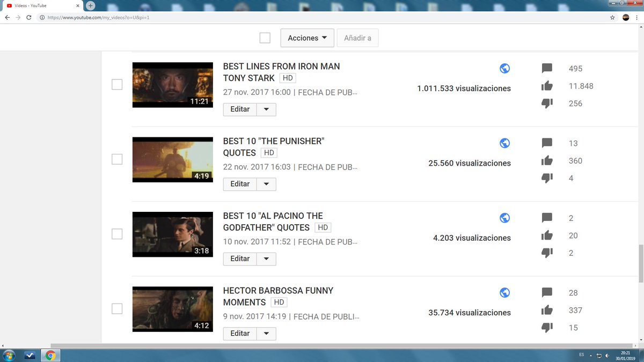Click the 4.203 visualizaciones count
The width and height of the screenshot is (644, 362).
pos(472,238)
